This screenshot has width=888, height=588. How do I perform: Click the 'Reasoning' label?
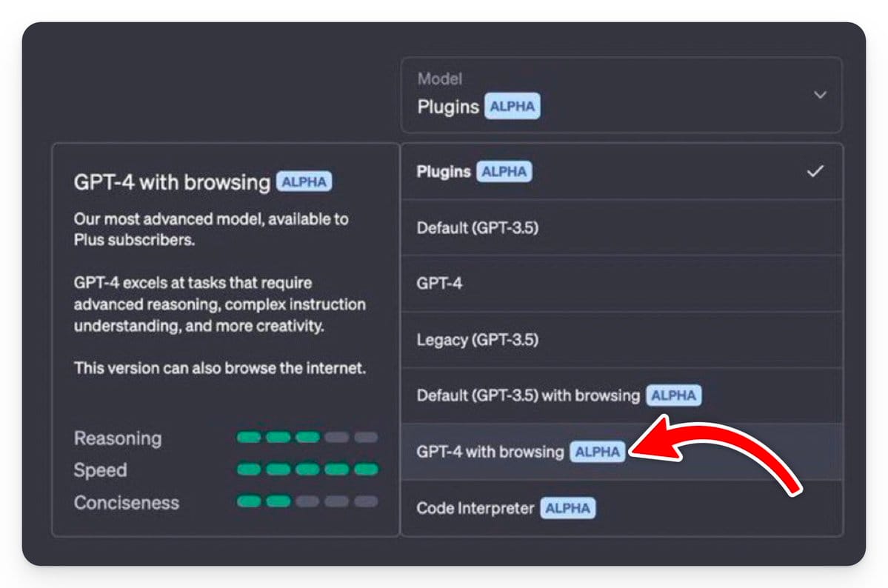pos(118,438)
